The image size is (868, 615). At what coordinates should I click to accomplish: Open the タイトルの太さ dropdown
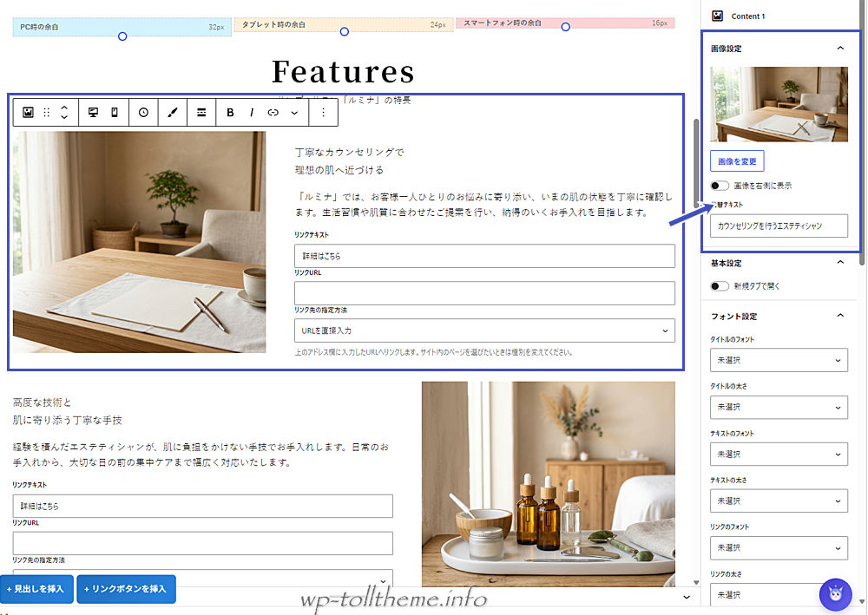[x=779, y=407]
